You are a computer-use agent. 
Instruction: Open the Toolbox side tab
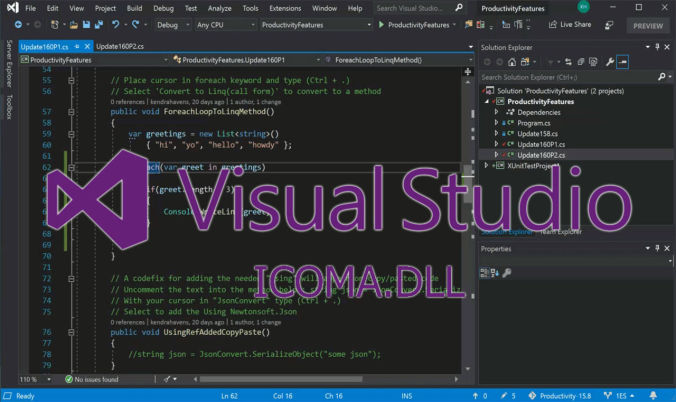pos(9,107)
